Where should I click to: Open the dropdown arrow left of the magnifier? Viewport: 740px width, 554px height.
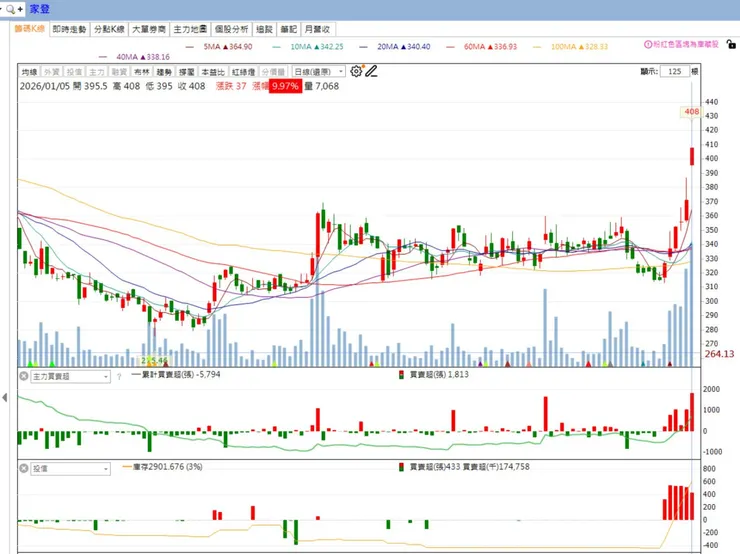tap(1, 9)
